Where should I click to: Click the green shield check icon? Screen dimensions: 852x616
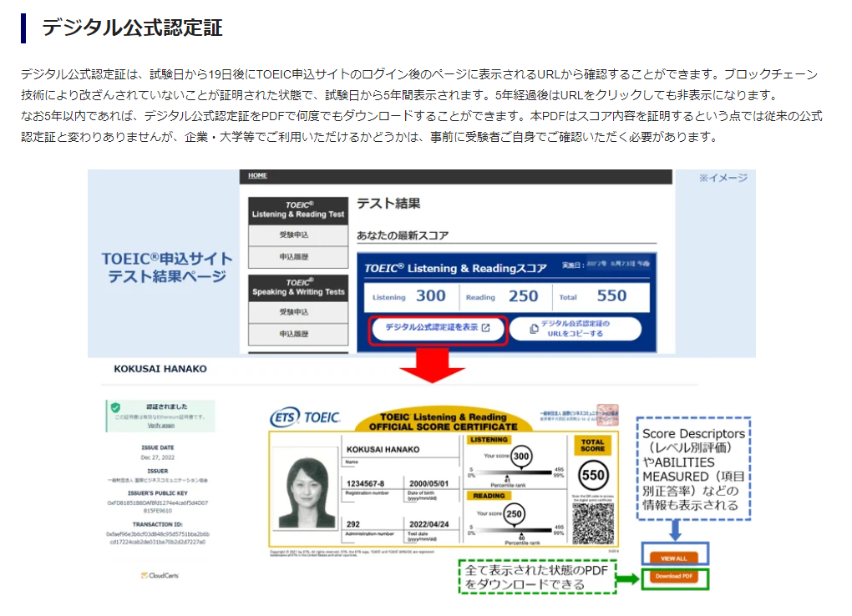[x=115, y=407]
